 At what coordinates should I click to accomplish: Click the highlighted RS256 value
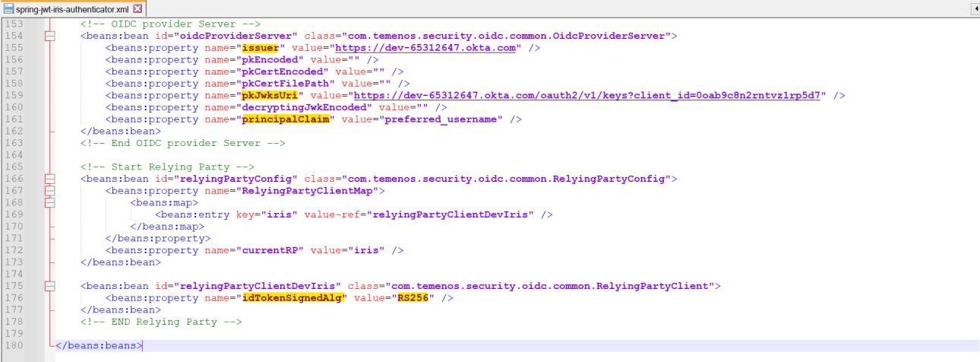[x=413, y=298]
